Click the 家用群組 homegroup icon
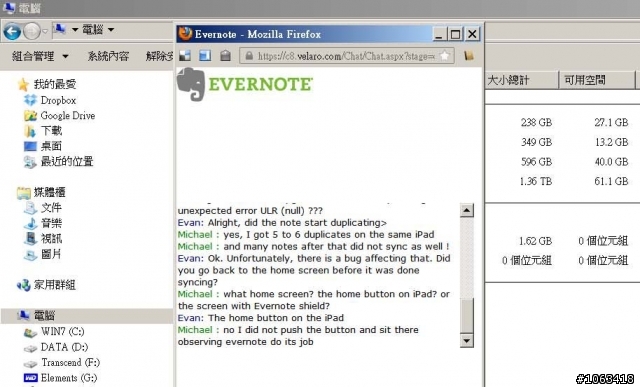This screenshot has height=387, width=640. (24, 285)
